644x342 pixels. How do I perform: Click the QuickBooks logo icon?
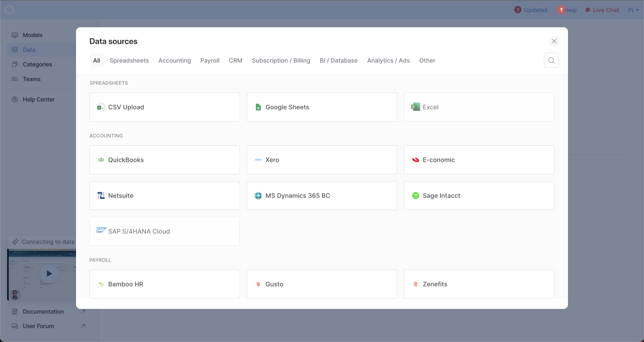101,160
